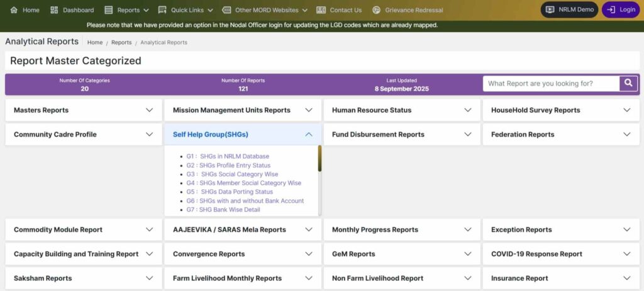644x291 pixels.
Task: Open Other MORD Websites dropdown
Action: 265,10
